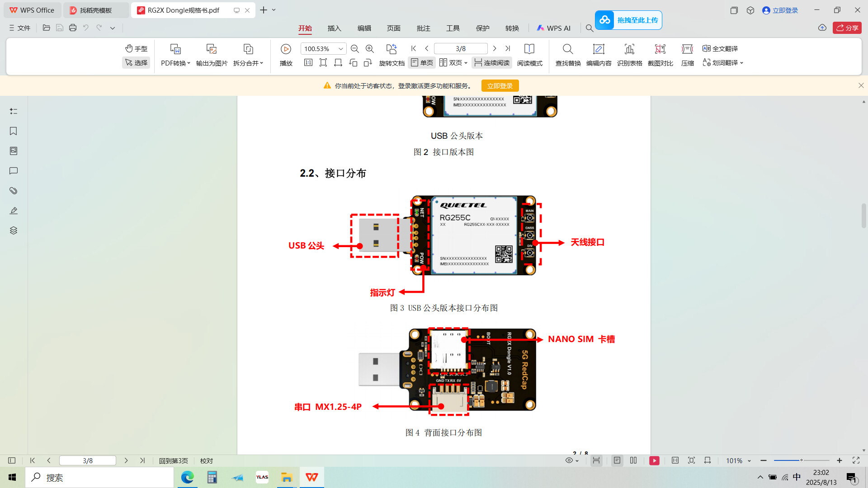
Task: Open the Edit Content tool
Action: point(599,49)
